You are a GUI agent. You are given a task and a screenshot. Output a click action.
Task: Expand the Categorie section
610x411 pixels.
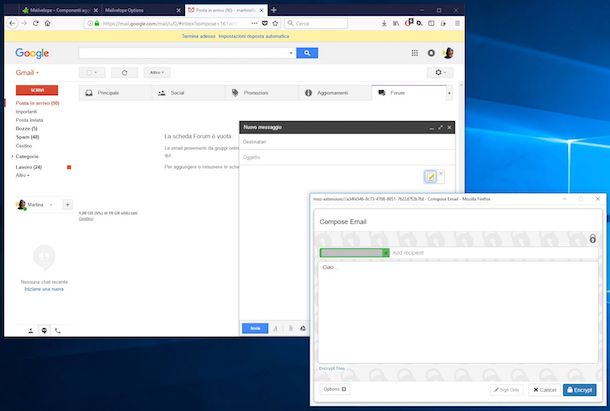click(27, 156)
